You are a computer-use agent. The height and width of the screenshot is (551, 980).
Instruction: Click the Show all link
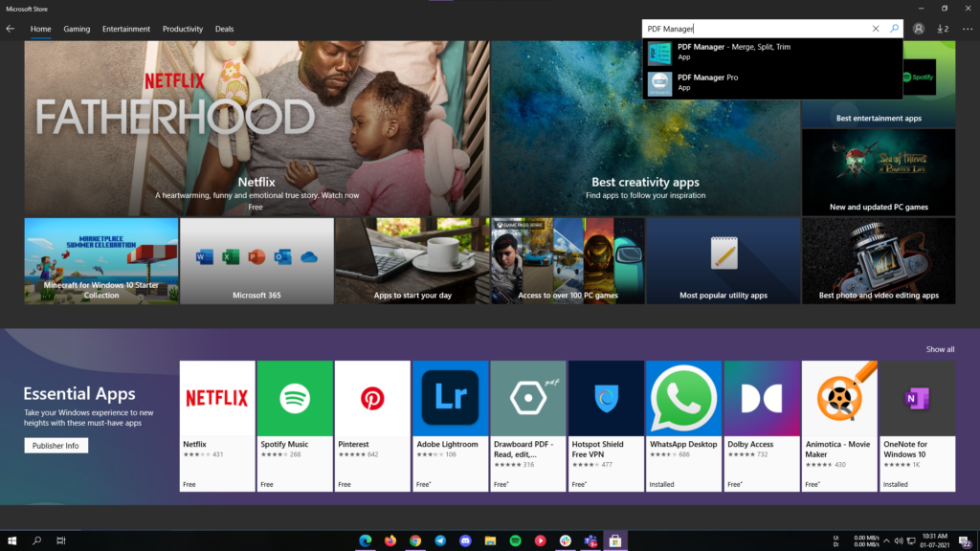(x=940, y=349)
